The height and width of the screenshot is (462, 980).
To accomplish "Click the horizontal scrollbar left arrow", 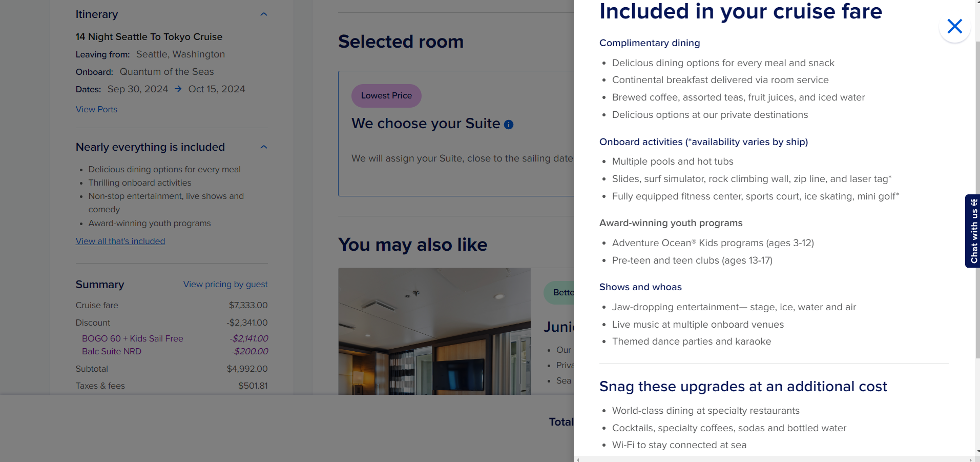I will coord(578,459).
